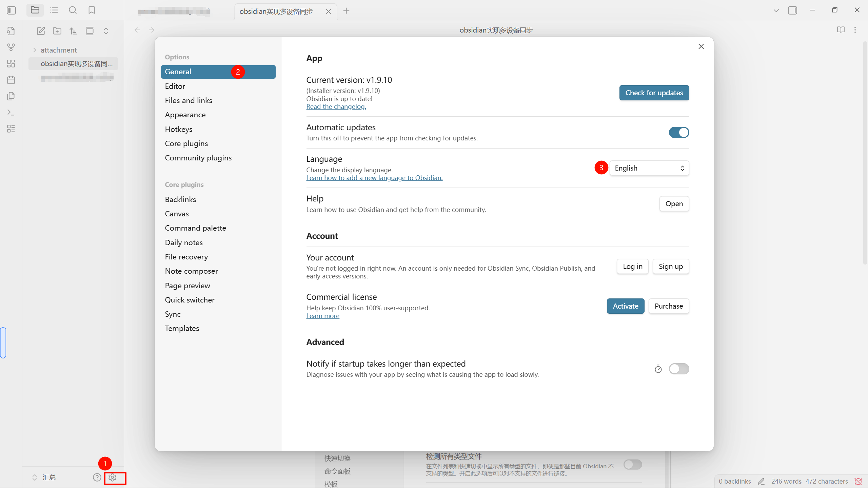Close the settings dialog
This screenshot has height=488, width=868.
(x=701, y=46)
